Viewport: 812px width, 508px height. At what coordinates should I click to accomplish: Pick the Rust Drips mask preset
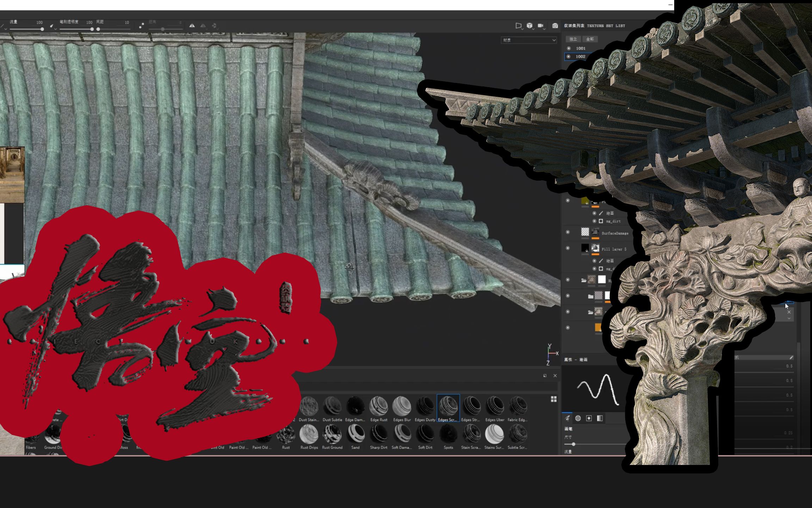coord(309,436)
